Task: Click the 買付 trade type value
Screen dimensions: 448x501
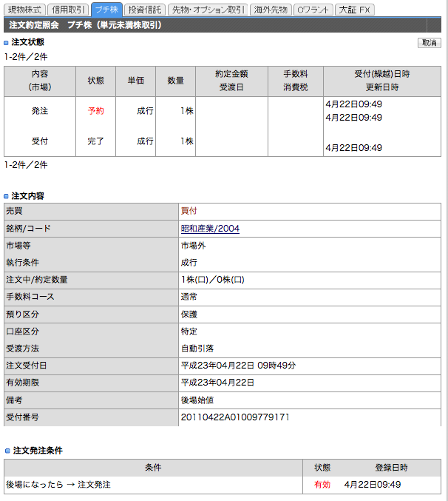Action: pyautogui.click(x=189, y=211)
